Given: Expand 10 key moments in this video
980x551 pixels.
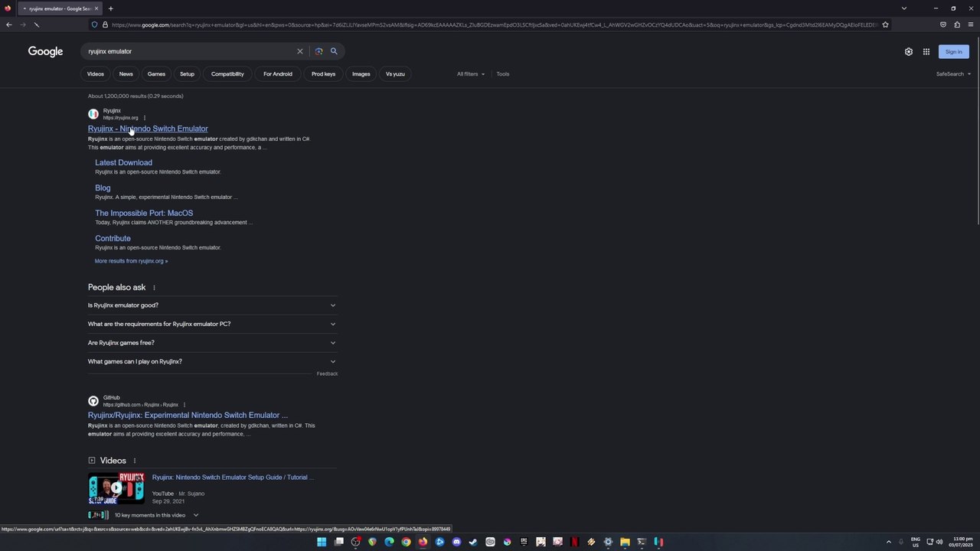Looking at the screenshot, I should click(156, 515).
